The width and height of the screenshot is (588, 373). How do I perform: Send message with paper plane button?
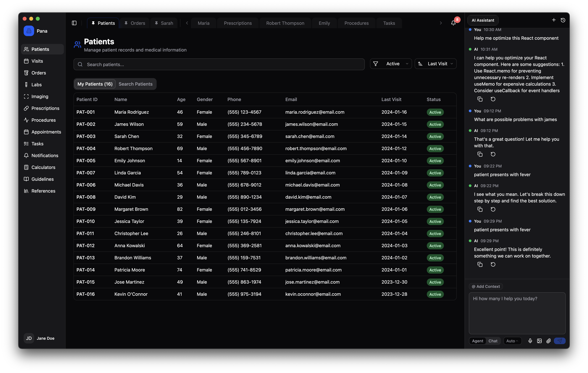tap(560, 341)
